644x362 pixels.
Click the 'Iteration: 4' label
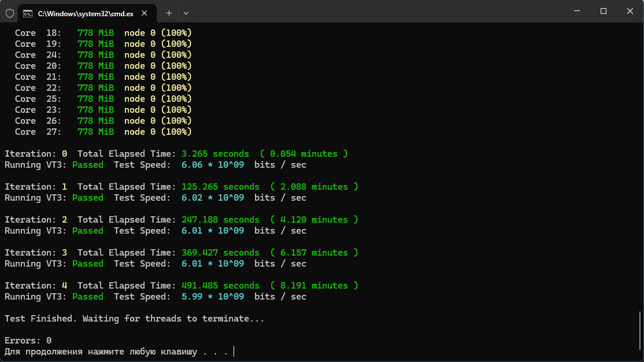[x=36, y=286]
